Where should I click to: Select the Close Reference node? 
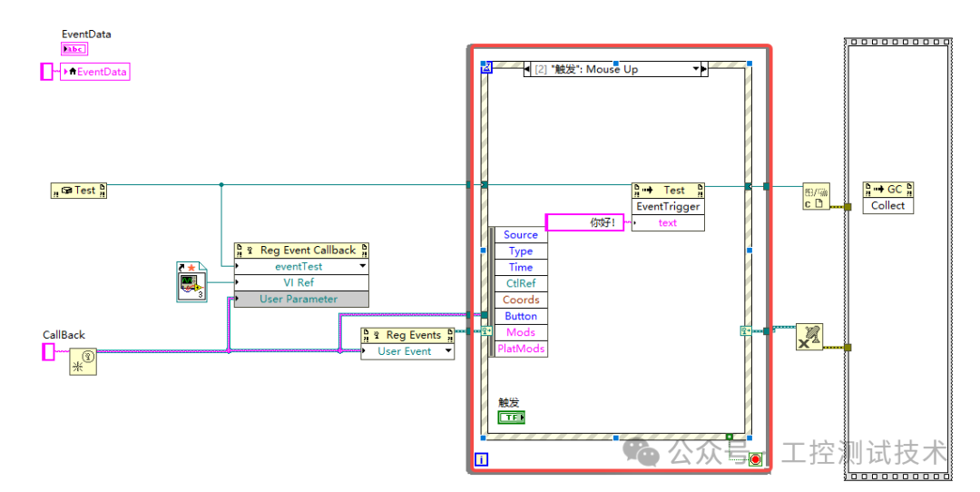(817, 196)
